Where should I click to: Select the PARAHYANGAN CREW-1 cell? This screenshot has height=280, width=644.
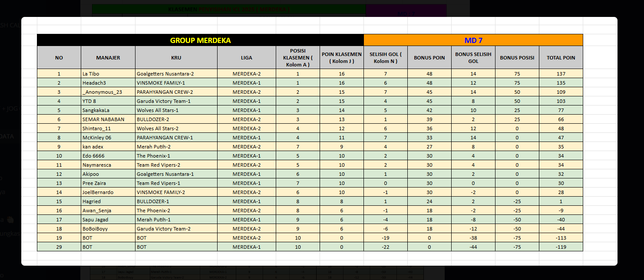(176, 138)
